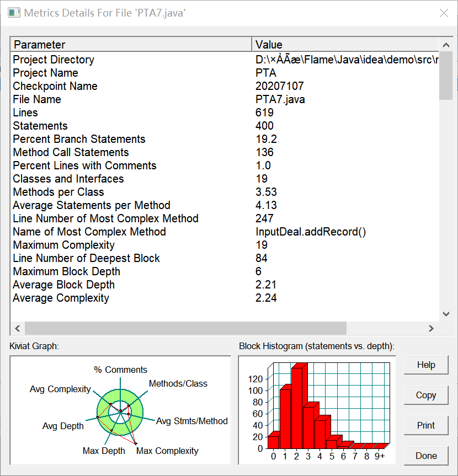Image resolution: width=458 pixels, height=476 pixels.
Task: Select Classes and Interfaces row
Action: click(x=225, y=179)
